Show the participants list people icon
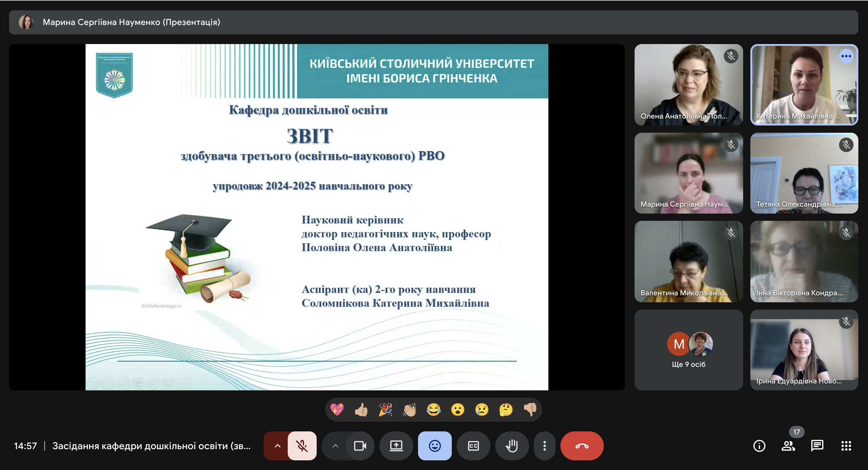 pos(788,446)
